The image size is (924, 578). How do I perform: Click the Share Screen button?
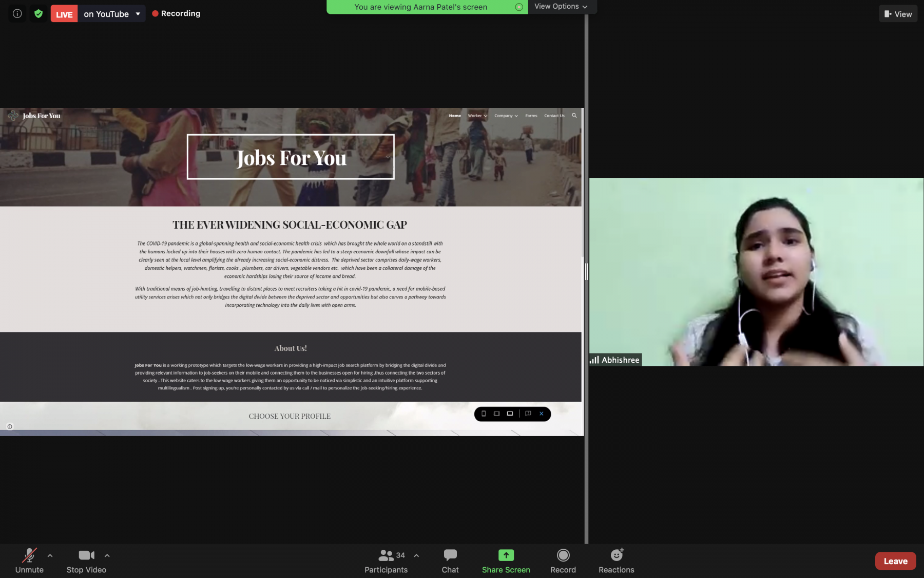(x=506, y=561)
